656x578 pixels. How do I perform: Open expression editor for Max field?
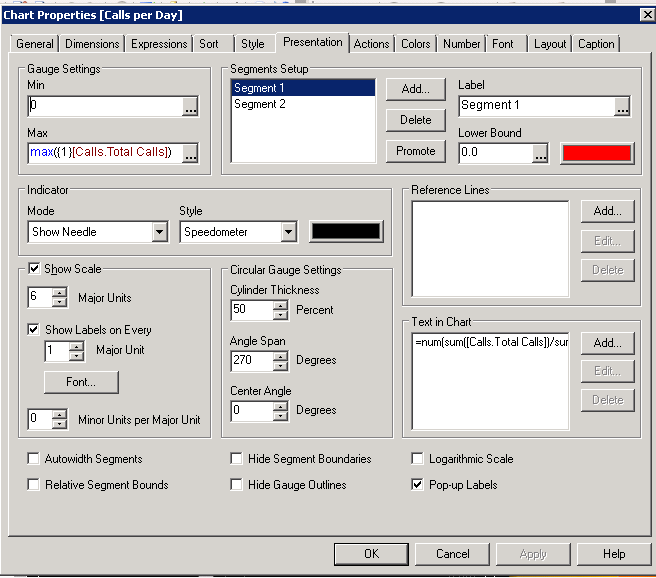(x=190, y=153)
